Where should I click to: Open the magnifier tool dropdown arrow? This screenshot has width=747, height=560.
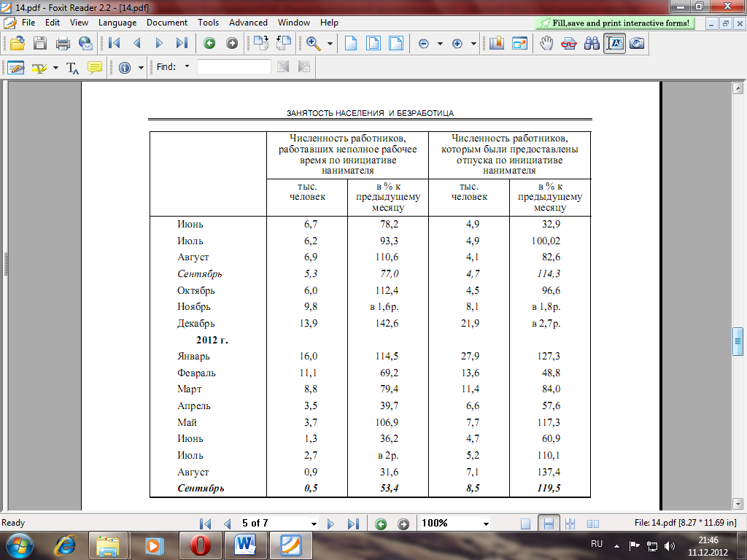tap(330, 43)
